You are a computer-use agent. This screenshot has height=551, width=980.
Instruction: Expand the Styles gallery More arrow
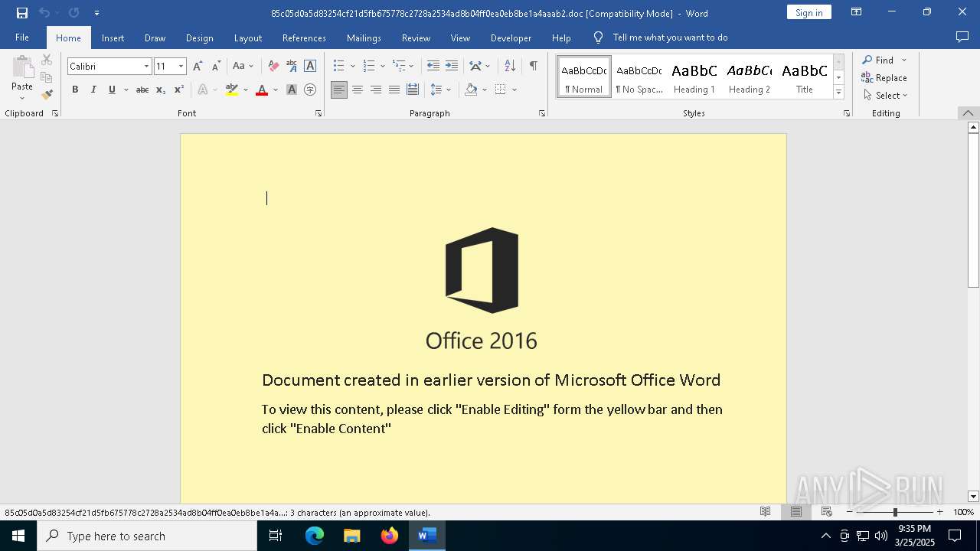(x=838, y=93)
